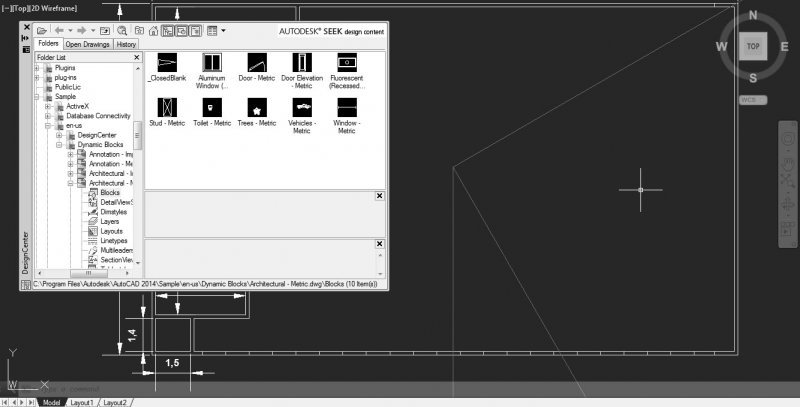The height and width of the screenshot is (407, 800).
Task: Switch to the Open Drawings tab
Action: click(88, 44)
